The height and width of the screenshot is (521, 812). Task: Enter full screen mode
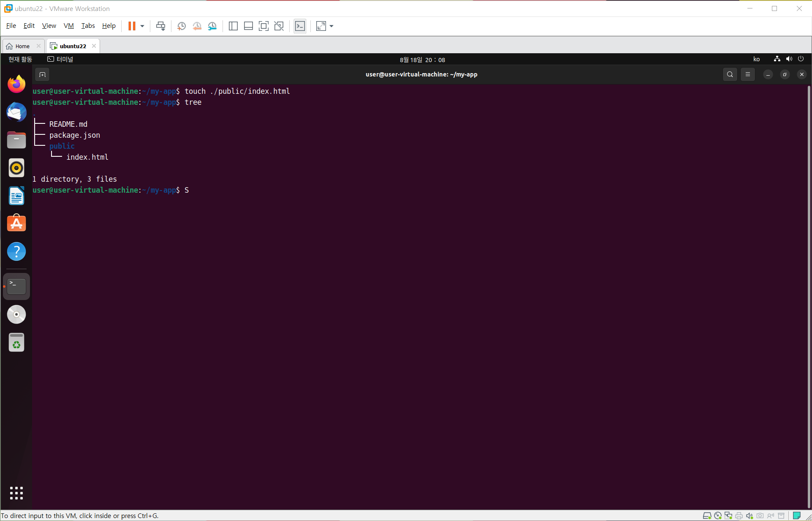263,26
